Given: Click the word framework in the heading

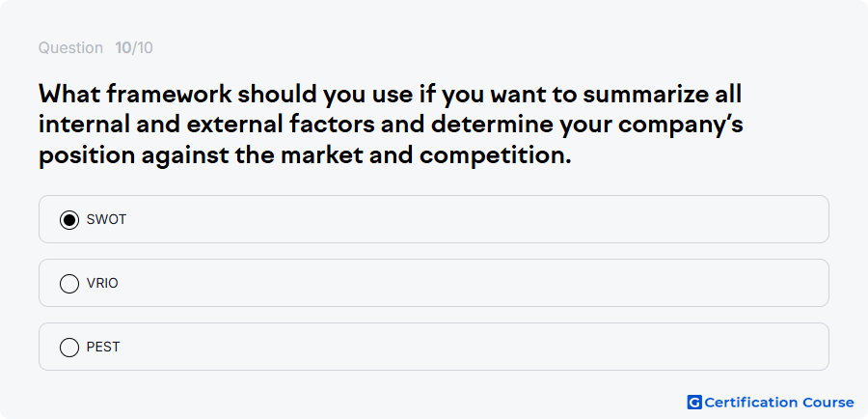Looking at the screenshot, I should pyautogui.click(x=170, y=95).
